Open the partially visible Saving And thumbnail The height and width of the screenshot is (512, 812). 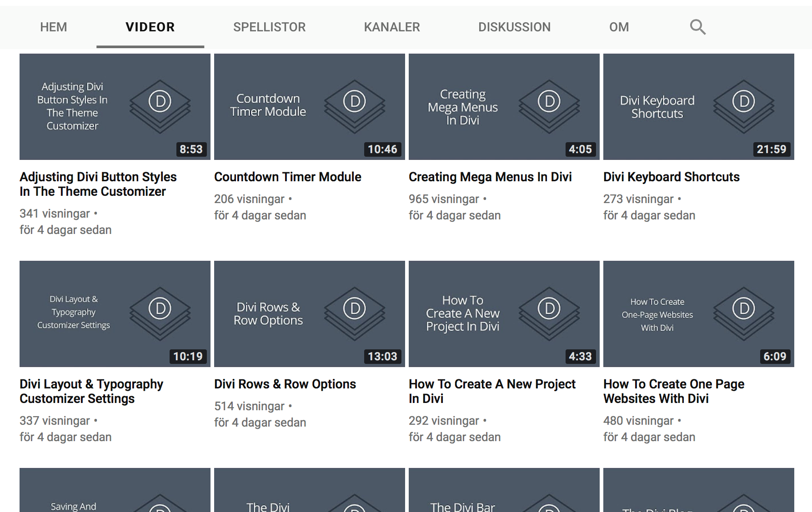coord(115,490)
